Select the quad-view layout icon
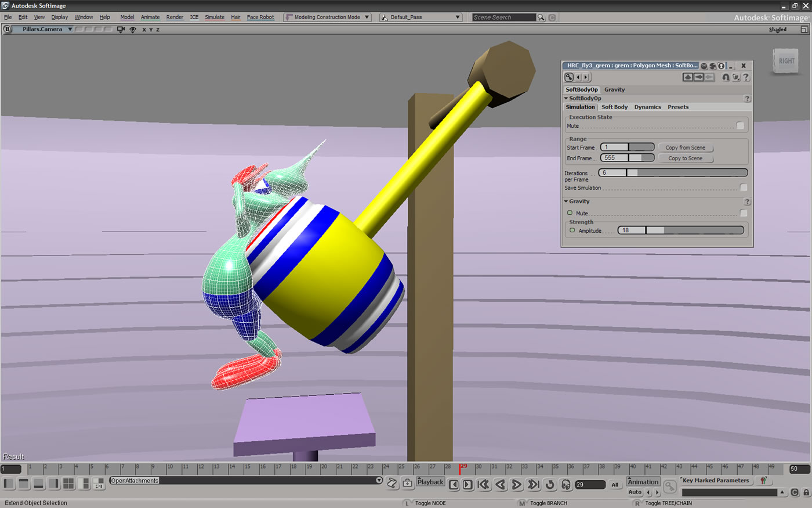 point(68,483)
